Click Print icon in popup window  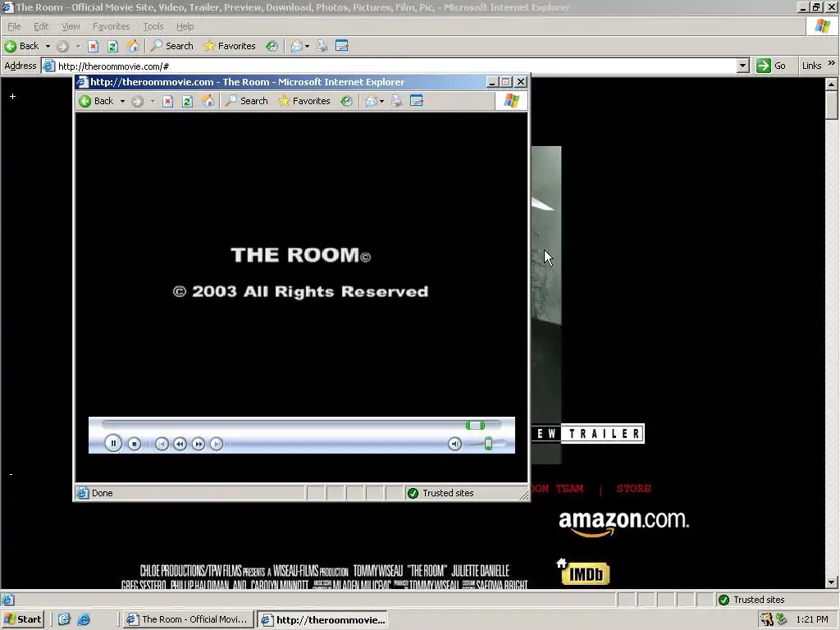(x=396, y=101)
